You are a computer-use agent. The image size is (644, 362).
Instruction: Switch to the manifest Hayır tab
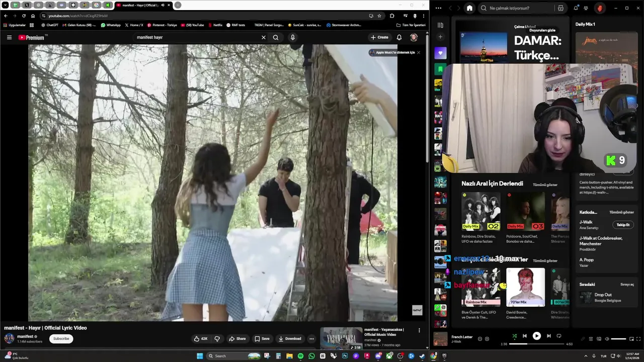(143, 5)
